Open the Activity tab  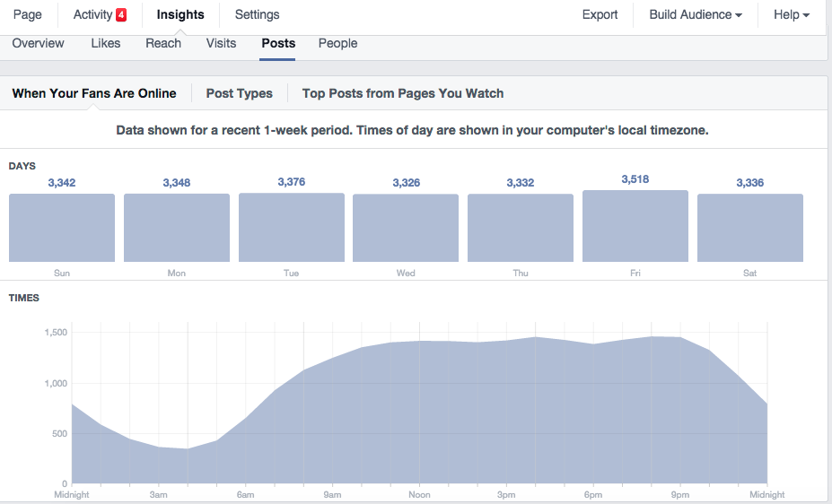[92, 14]
